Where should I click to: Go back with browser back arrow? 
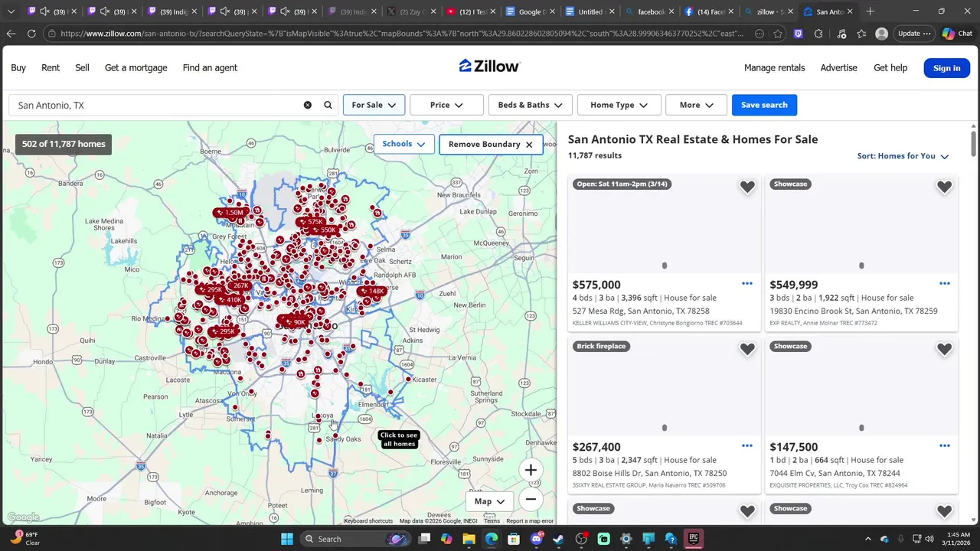point(11,34)
